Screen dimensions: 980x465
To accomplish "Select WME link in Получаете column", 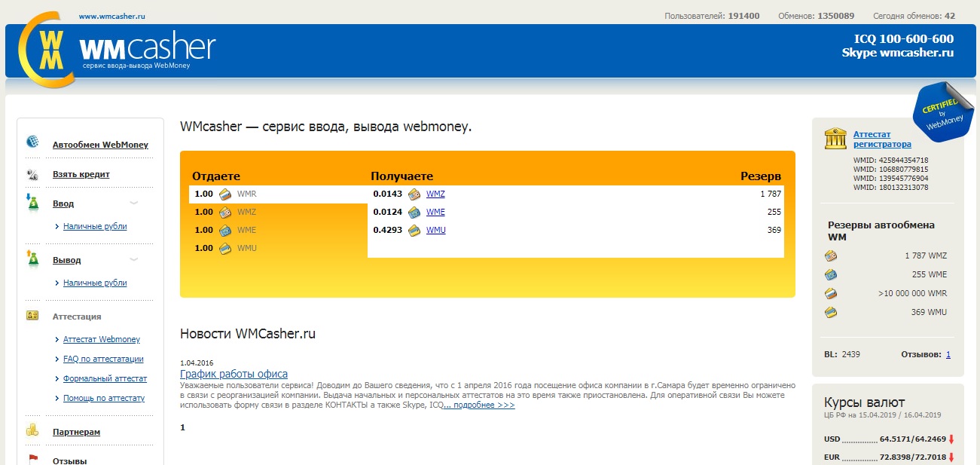I will coord(435,212).
